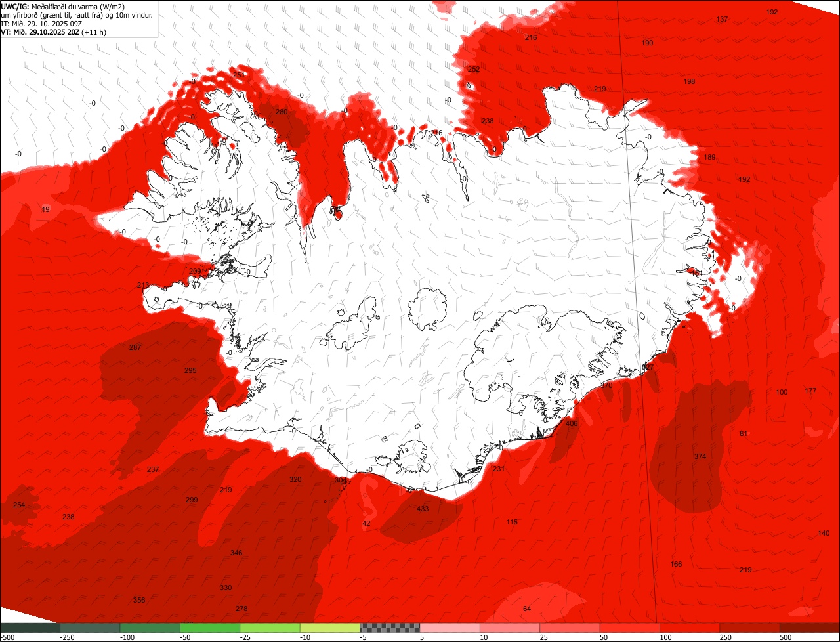Click the legend swatch between -250 and -100
The image size is (840, 642).
coord(91,628)
